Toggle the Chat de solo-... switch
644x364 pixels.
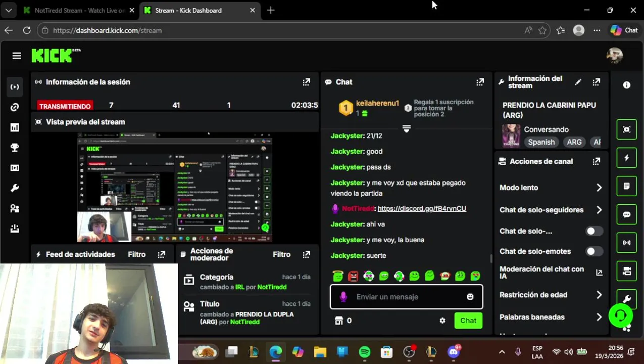click(x=594, y=231)
